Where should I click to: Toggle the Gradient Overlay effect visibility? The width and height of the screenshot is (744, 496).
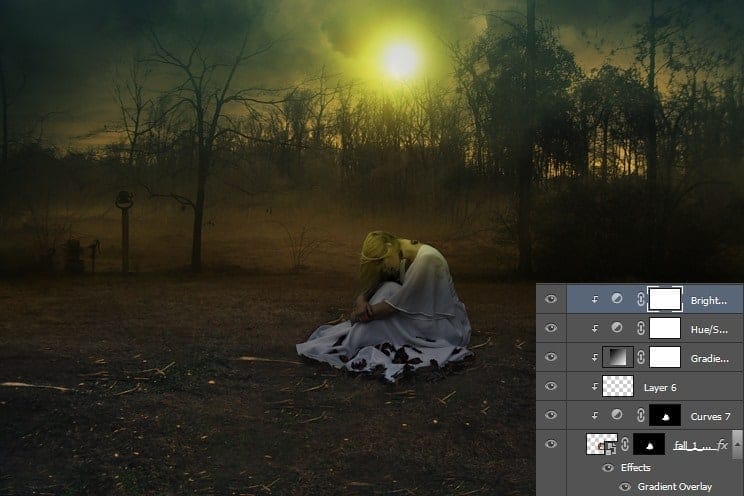tap(625, 487)
